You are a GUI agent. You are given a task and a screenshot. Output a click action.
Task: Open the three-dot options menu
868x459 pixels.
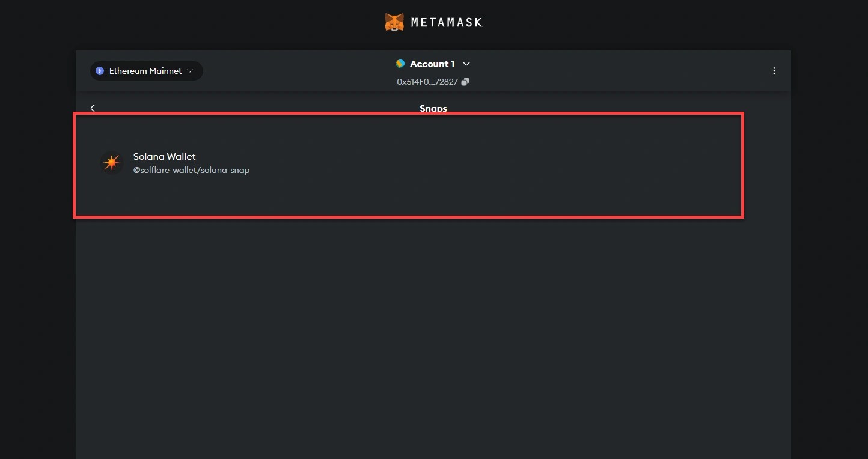[774, 71]
